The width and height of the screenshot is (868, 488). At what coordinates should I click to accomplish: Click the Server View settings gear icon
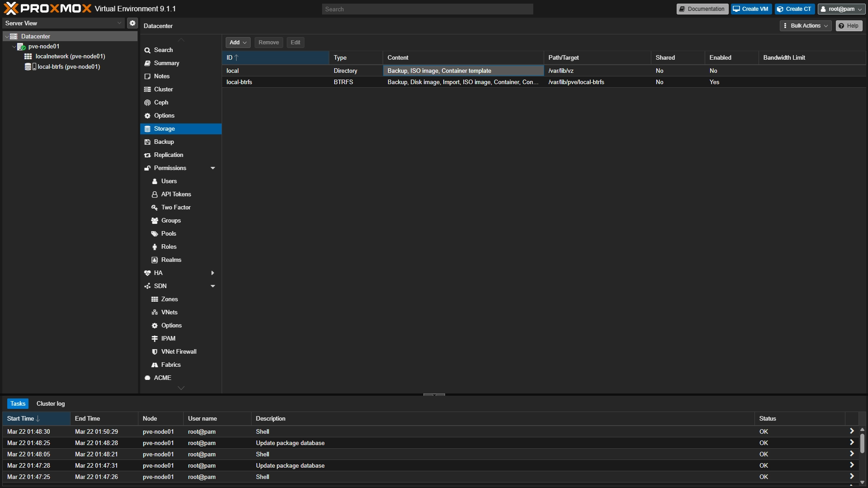(133, 23)
